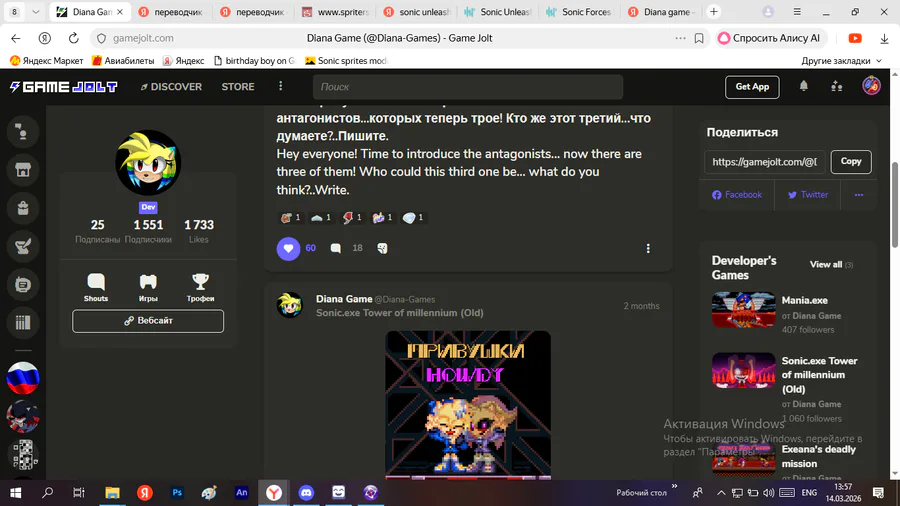
Task: Open the 25 Подписаны count
Action: [98, 231]
